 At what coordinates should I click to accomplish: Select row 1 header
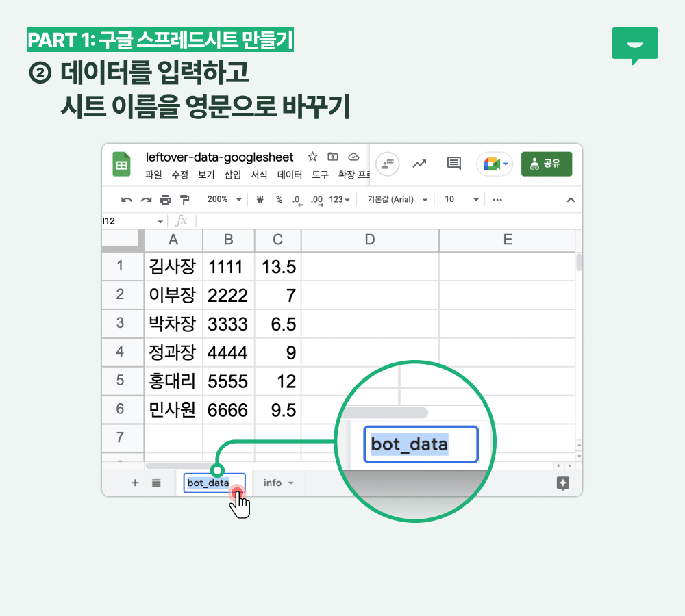tap(123, 266)
